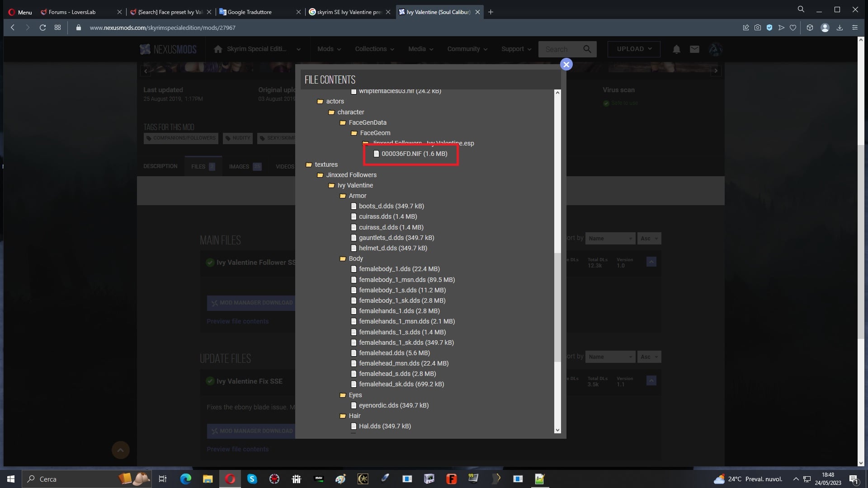868x488 pixels.
Task: Open the Description tab of the mod
Action: tap(160, 166)
